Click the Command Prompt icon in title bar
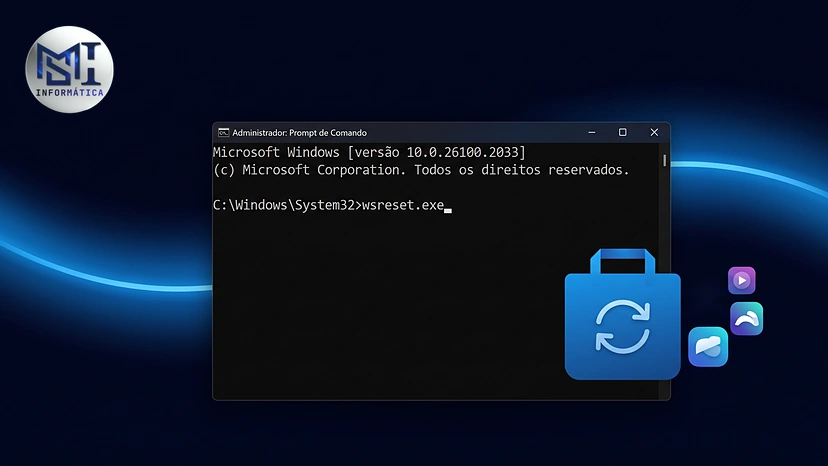 click(224, 132)
